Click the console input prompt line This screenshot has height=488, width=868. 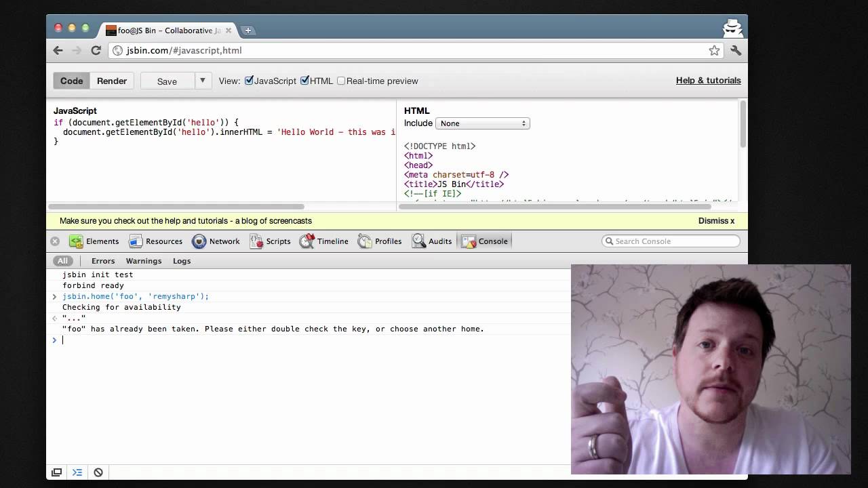coord(309,340)
